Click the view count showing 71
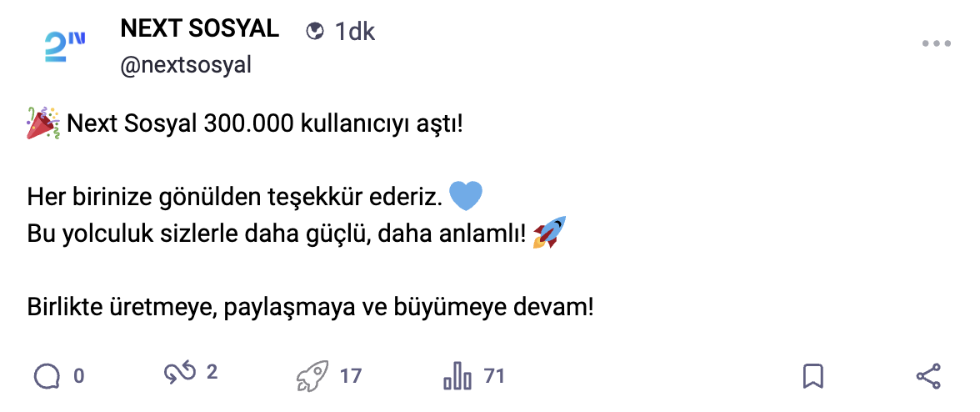Viewport: 980px width, 412px height. (x=494, y=376)
